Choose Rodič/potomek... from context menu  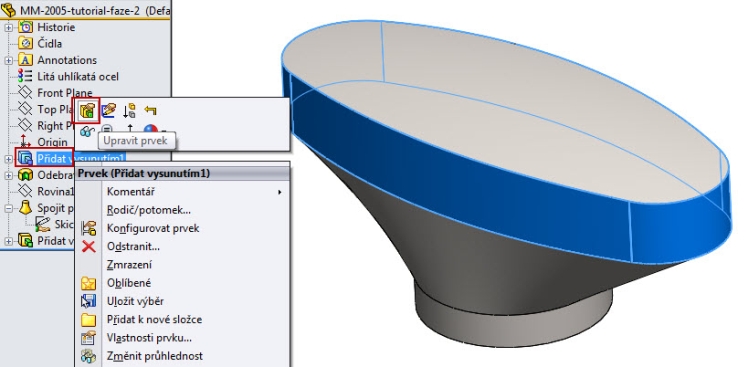tap(183, 210)
